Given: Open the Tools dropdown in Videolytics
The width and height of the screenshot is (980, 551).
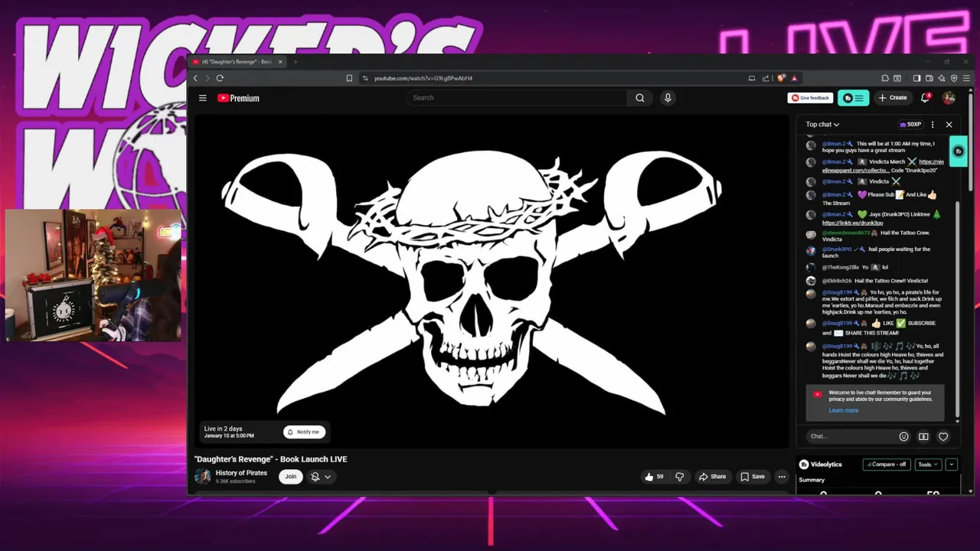Looking at the screenshot, I should tap(928, 465).
